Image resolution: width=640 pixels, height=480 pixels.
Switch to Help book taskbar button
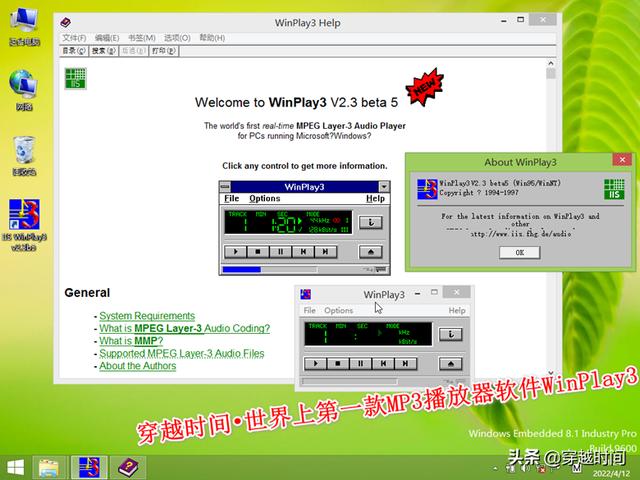[x=129, y=468]
